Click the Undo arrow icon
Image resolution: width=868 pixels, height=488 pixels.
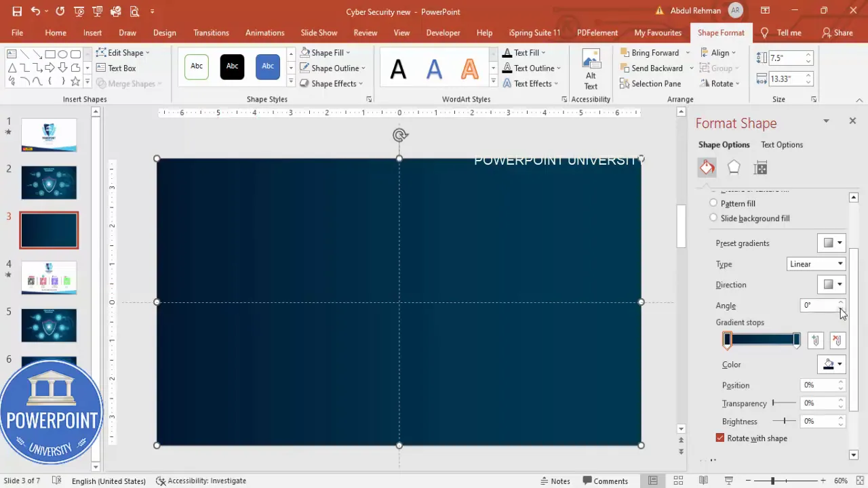[x=35, y=12]
